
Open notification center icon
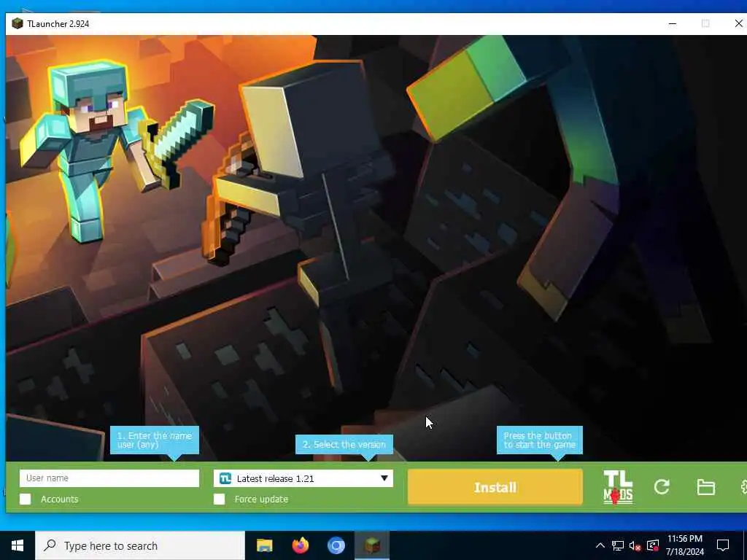723,545
